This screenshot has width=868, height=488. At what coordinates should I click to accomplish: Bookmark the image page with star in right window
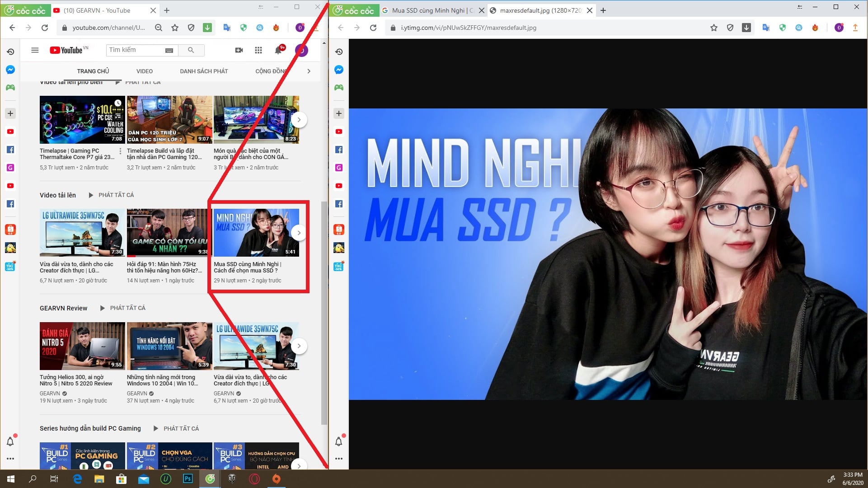point(714,28)
